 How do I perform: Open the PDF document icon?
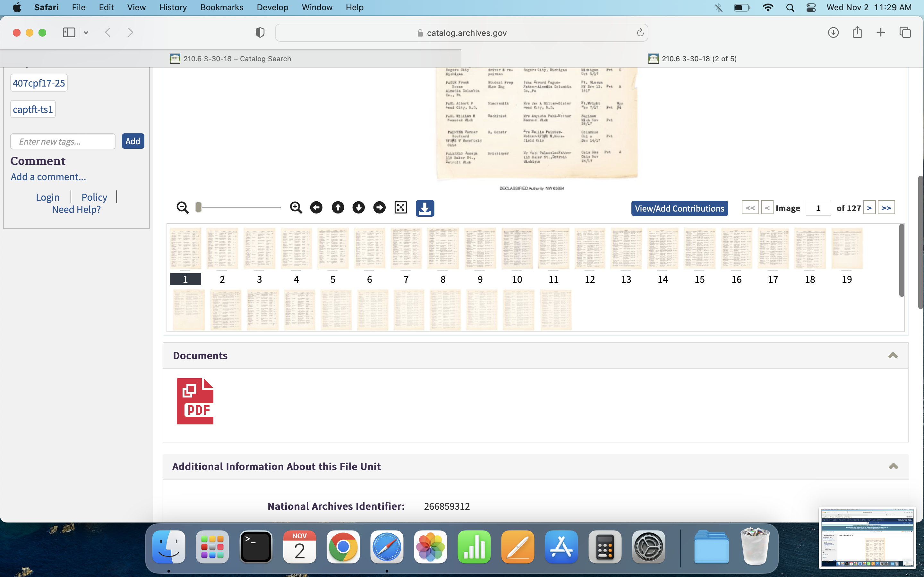tap(195, 401)
